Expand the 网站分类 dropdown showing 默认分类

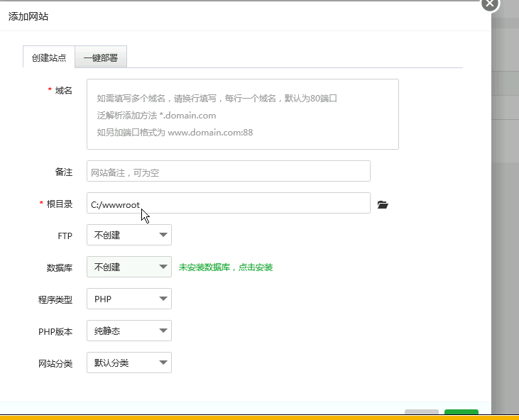(x=129, y=363)
